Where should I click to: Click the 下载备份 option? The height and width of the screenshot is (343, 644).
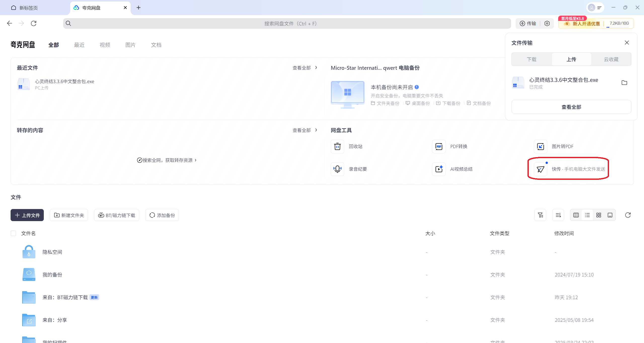448,103
